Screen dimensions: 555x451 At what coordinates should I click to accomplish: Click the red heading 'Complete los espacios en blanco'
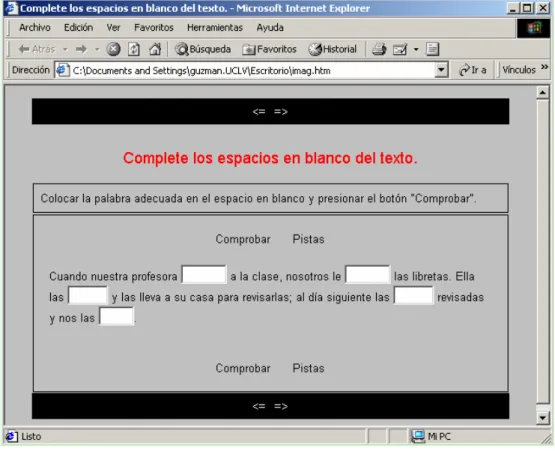pyautogui.click(x=270, y=158)
